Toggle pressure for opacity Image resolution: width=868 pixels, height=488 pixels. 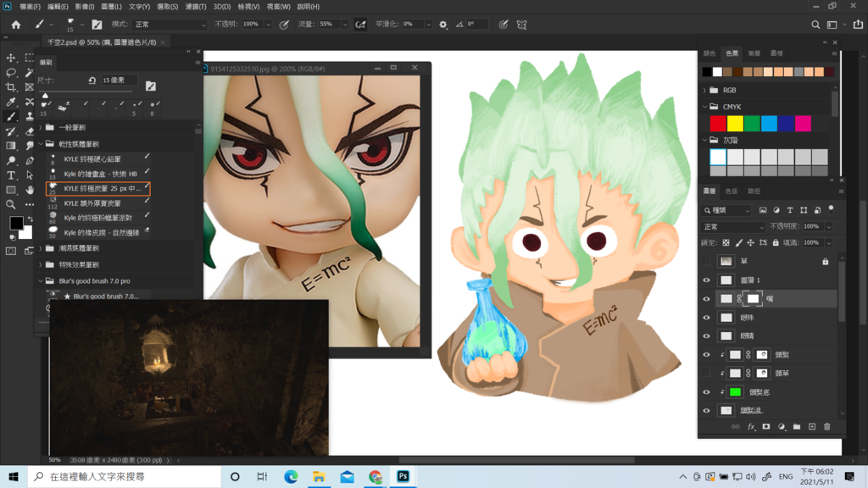click(284, 25)
